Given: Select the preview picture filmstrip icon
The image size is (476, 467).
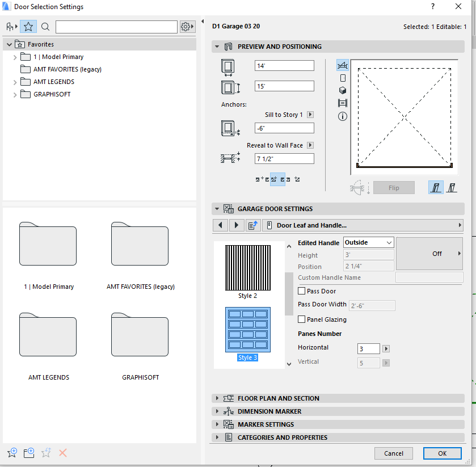Looking at the screenshot, I should pos(343,103).
